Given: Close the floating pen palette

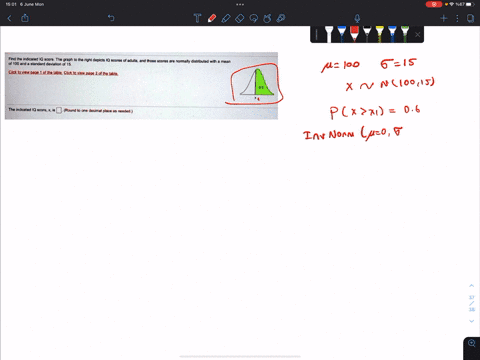Looking at the screenshot, I should pos(417,34).
